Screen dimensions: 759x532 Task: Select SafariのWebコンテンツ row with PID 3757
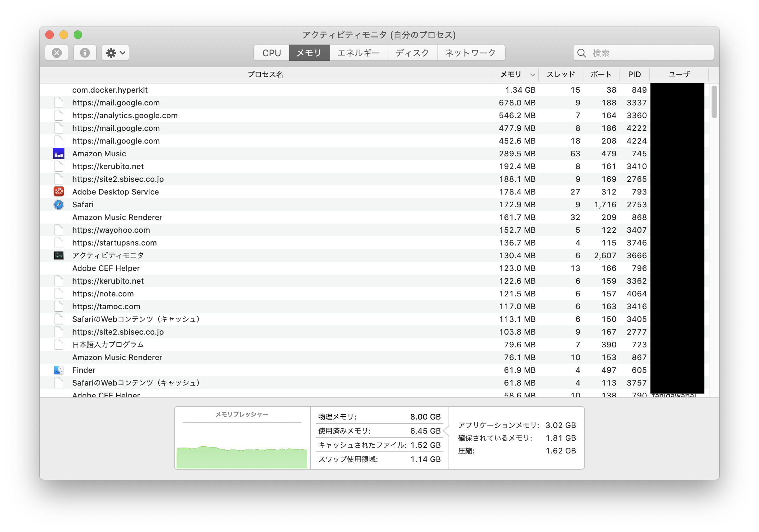(374, 383)
